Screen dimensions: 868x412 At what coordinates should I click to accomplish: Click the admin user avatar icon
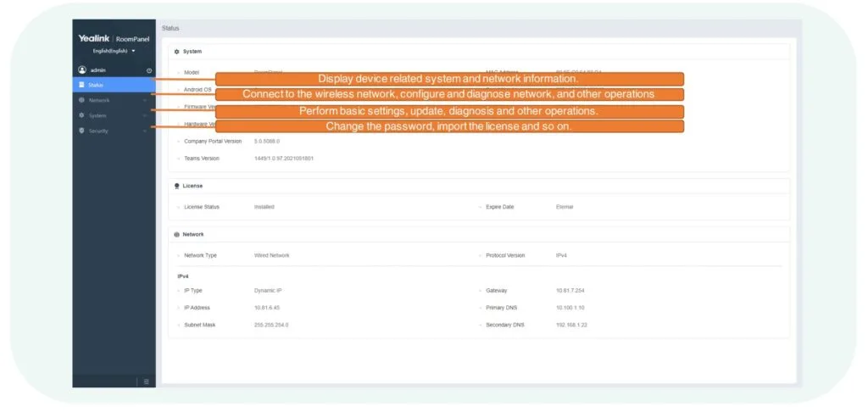pyautogui.click(x=82, y=70)
